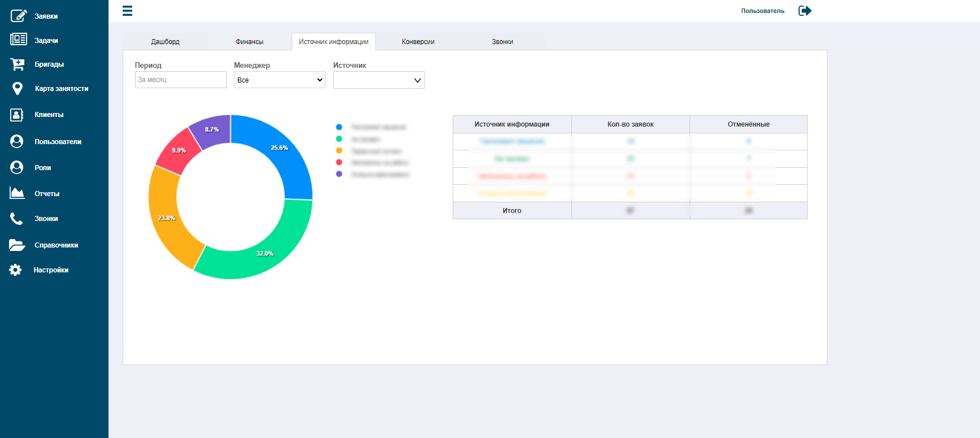Switch to the Конверсии tab

click(418, 42)
